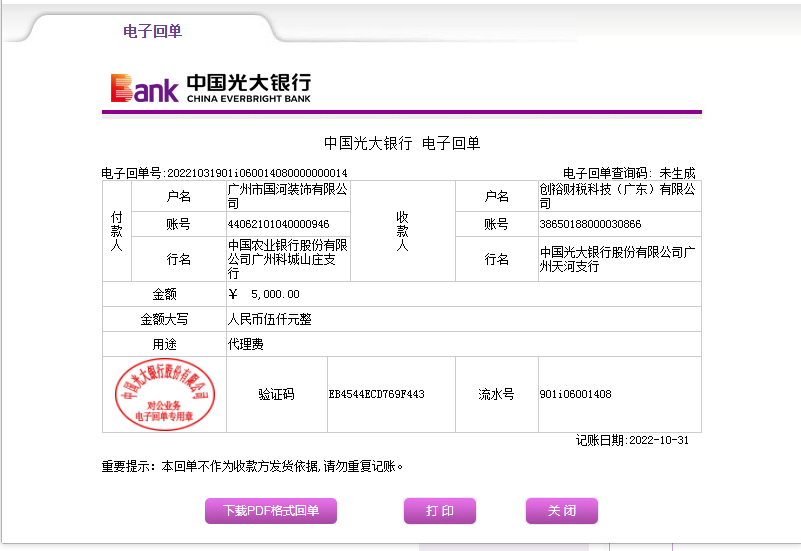Viewport: 801px width, 551px height.
Task: Close the receipt with 关闭 button
Action: pos(561,511)
